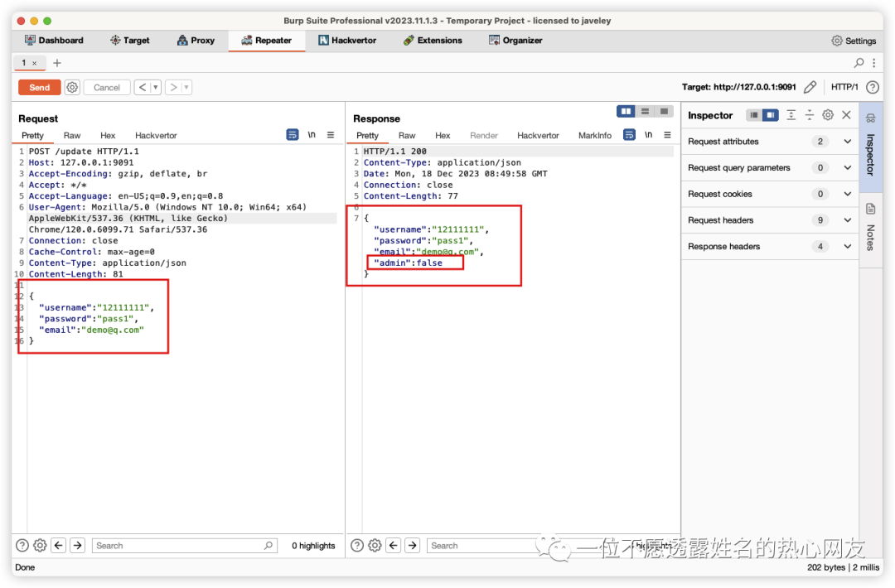Open request search settings gear
This screenshot has width=895, height=588.
click(40, 546)
